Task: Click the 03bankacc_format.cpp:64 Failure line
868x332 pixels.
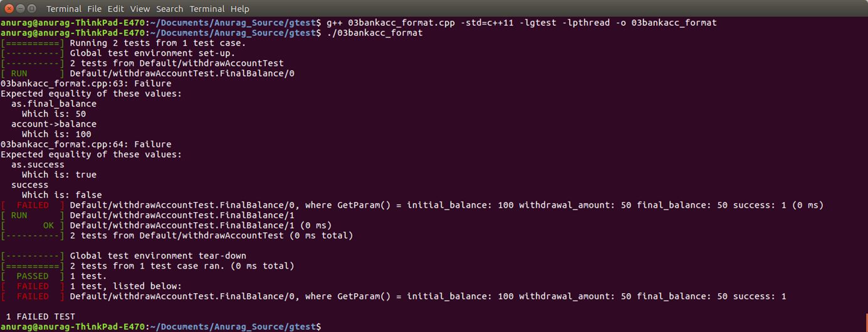Action: coord(86,144)
